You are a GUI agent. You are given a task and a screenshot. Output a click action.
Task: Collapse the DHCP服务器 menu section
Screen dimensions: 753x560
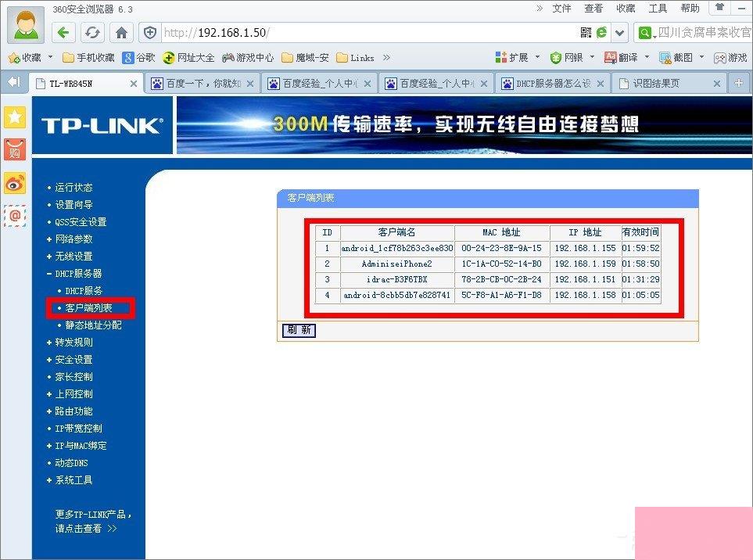[x=78, y=274]
